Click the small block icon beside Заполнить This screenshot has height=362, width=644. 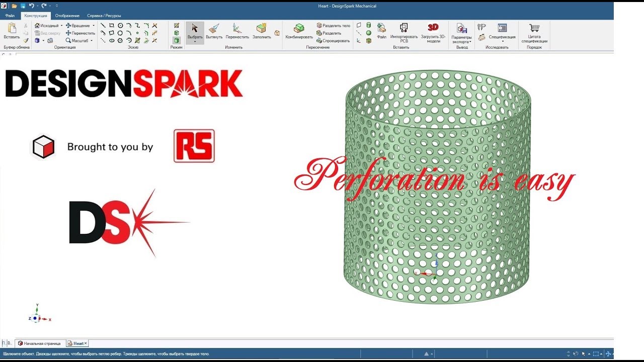(277, 33)
